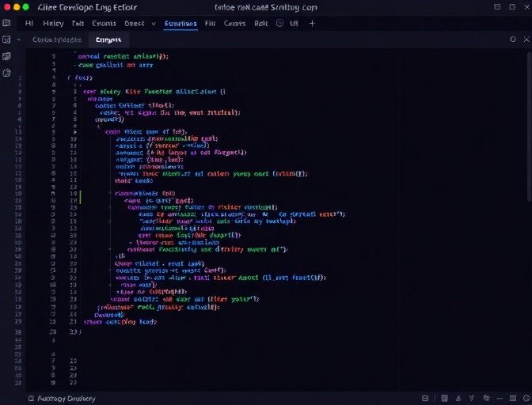The width and height of the screenshot is (532, 405).
Task: Click the topmost file icon in the left sidebar
Action: click(6, 24)
